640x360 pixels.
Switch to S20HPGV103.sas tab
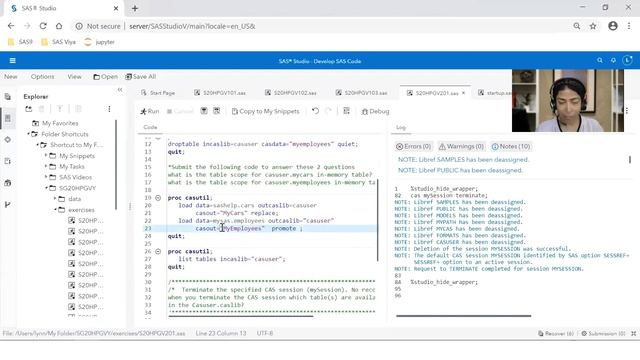point(361,93)
